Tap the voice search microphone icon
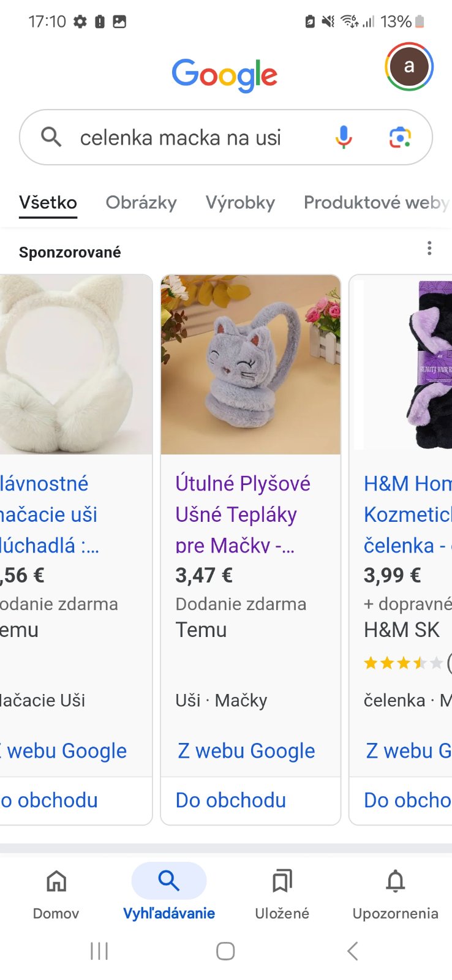Viewport: 452px width, 980px height. (x=344, y=137)
